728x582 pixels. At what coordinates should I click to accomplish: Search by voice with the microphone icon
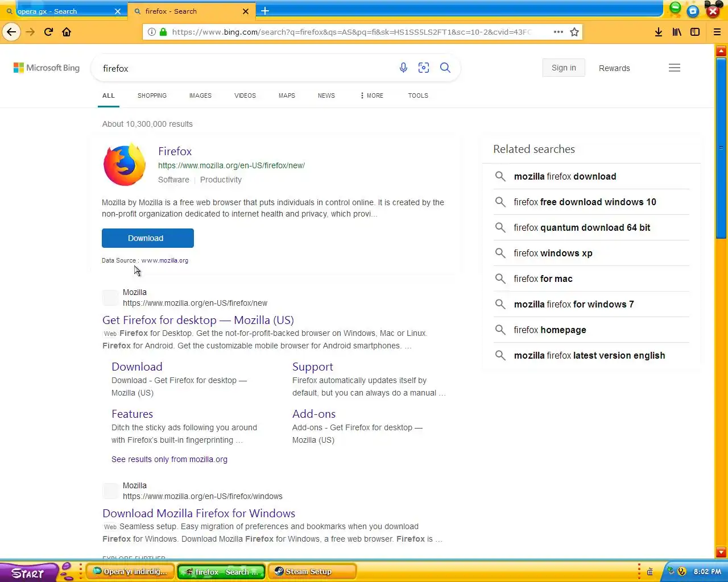coord(403,68)
